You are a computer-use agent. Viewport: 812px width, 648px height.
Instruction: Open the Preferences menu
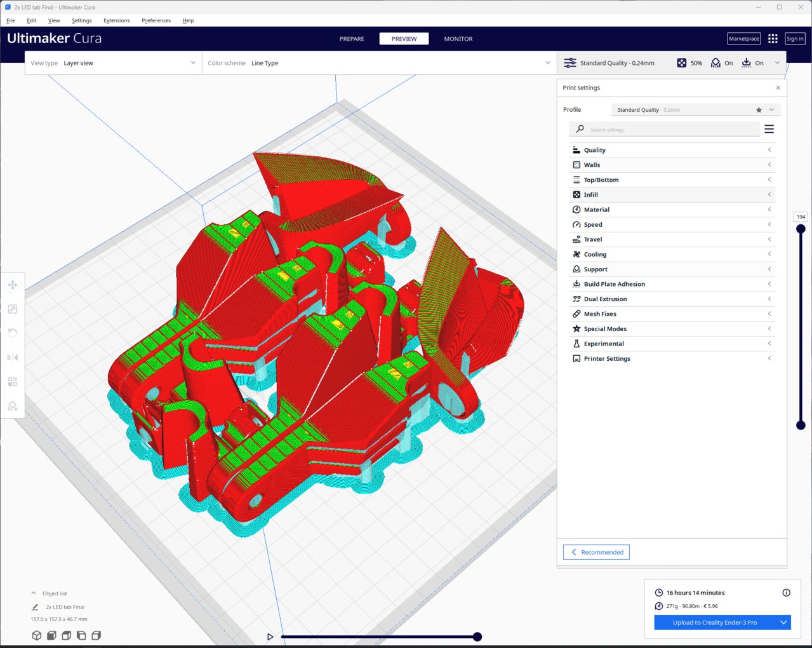click(x=156, y=20)
